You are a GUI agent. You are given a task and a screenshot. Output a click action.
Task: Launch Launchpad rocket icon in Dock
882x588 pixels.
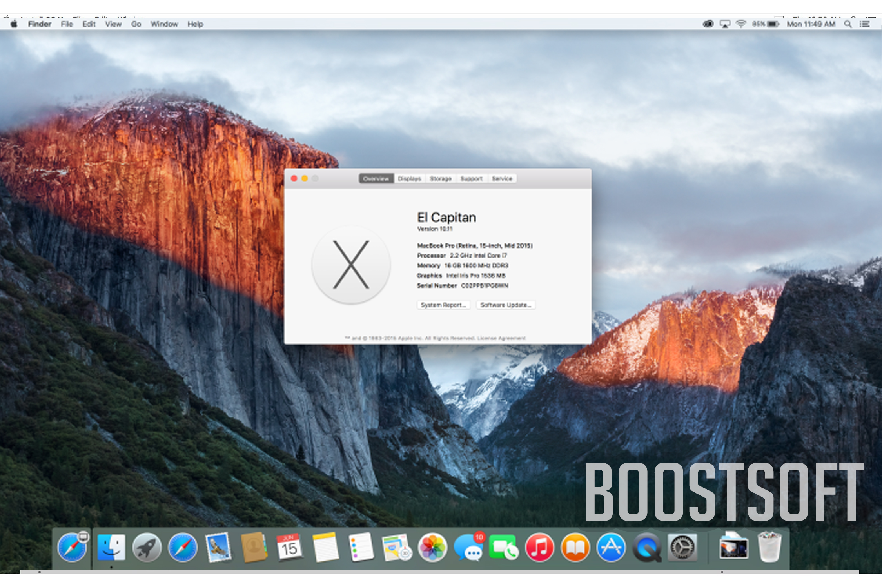tap(147, 548)
